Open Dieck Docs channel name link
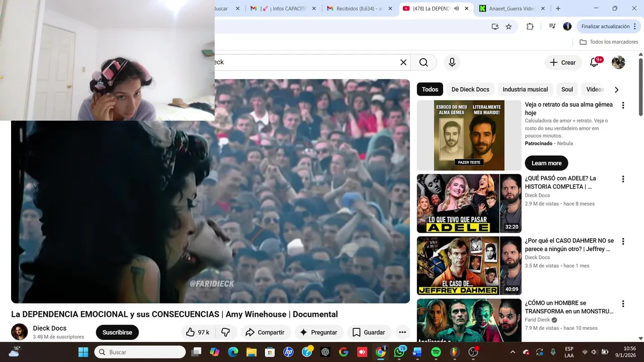 click(49, 328)
